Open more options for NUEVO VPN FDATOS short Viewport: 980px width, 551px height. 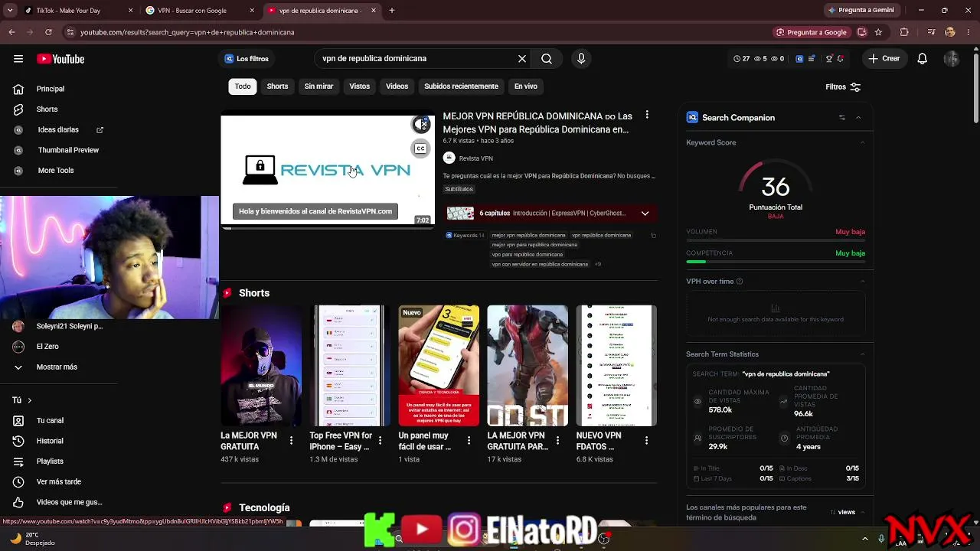click(x=646, y=441)
